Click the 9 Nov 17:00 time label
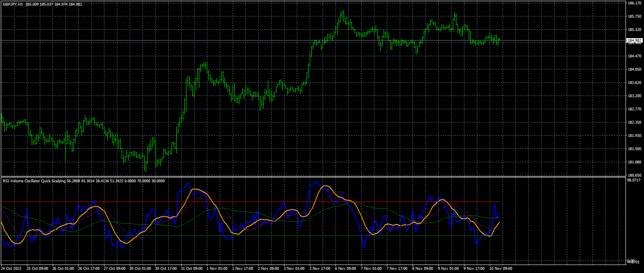 click(x=474, y=269)
